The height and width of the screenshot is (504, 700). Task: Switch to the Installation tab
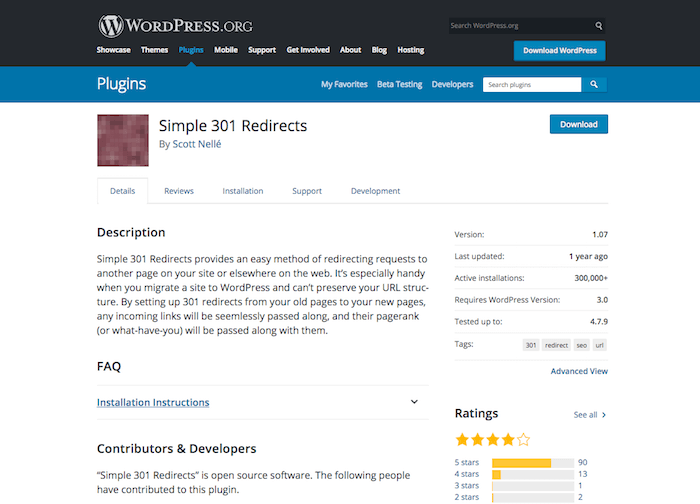click(243, 191)
